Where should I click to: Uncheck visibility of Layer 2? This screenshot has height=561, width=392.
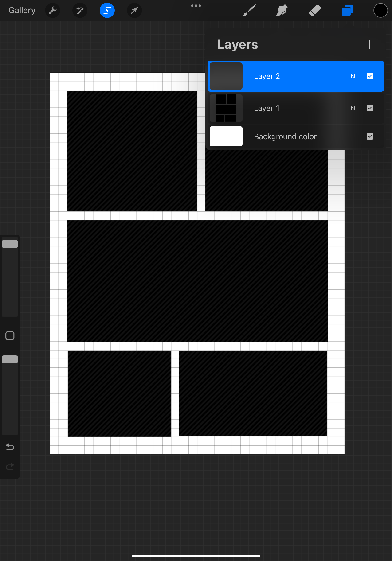370,76
